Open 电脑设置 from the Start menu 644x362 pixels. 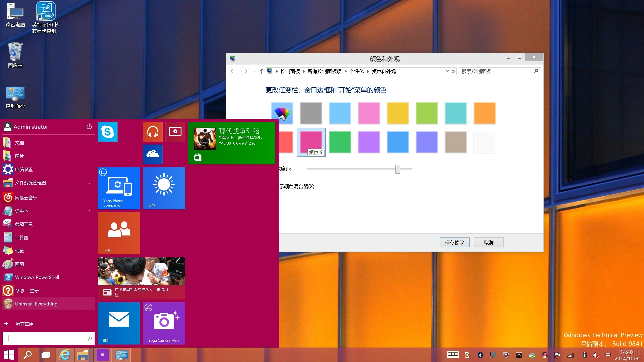[x=48, y=169]
